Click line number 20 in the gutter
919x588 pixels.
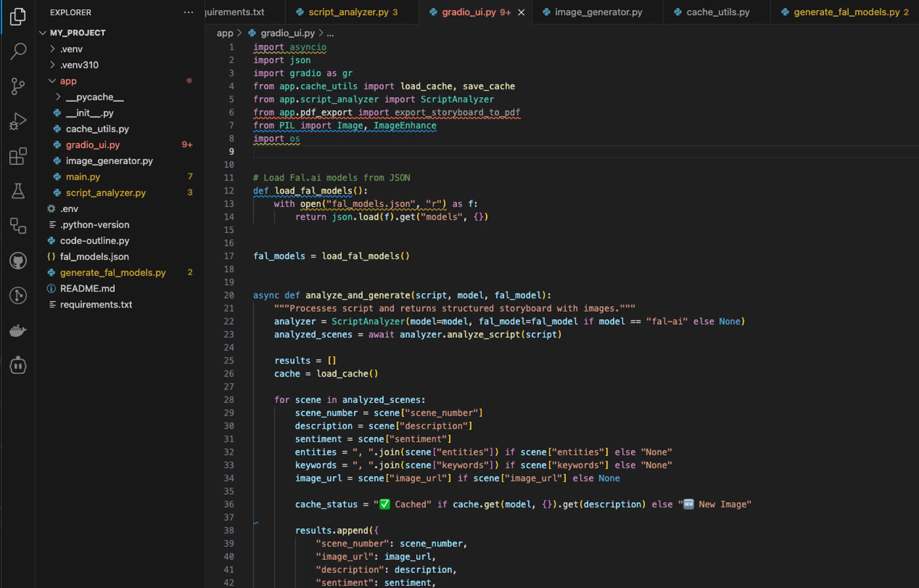[x=228, y=295]
